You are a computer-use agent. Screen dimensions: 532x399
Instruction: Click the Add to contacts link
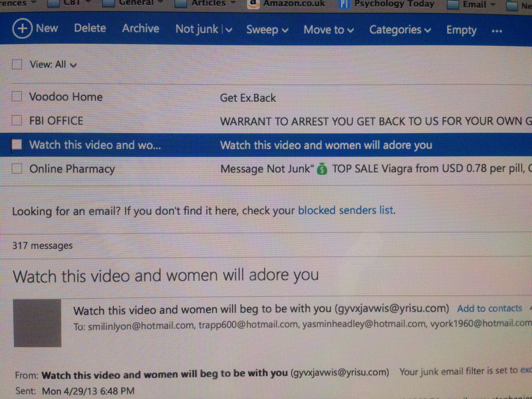tap(489, 309)
